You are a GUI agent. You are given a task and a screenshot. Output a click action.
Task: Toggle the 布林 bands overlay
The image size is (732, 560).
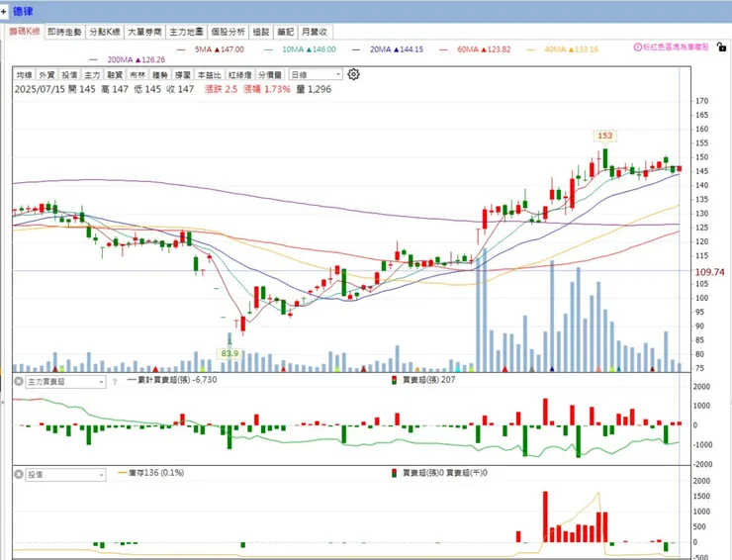(x=137, y=75)
